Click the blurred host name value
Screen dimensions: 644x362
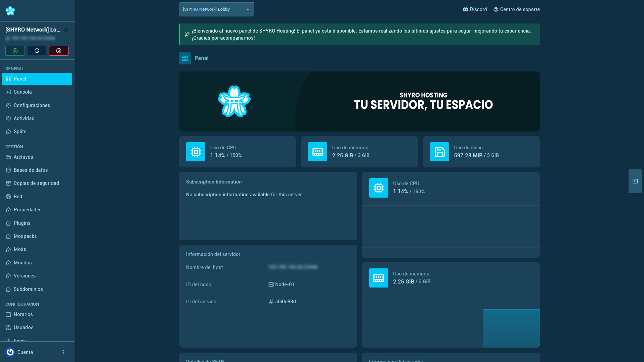tap(293, 267)
